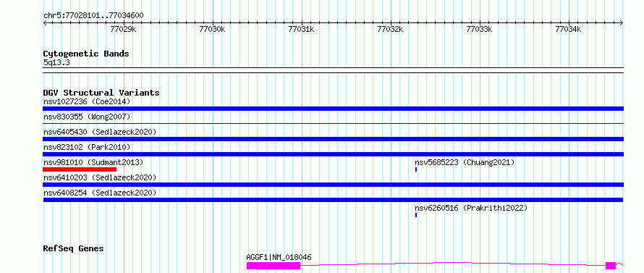The image size is (644, 273).
Task: Click the 77029k ruler label
Action: click(x=124, y=29)
